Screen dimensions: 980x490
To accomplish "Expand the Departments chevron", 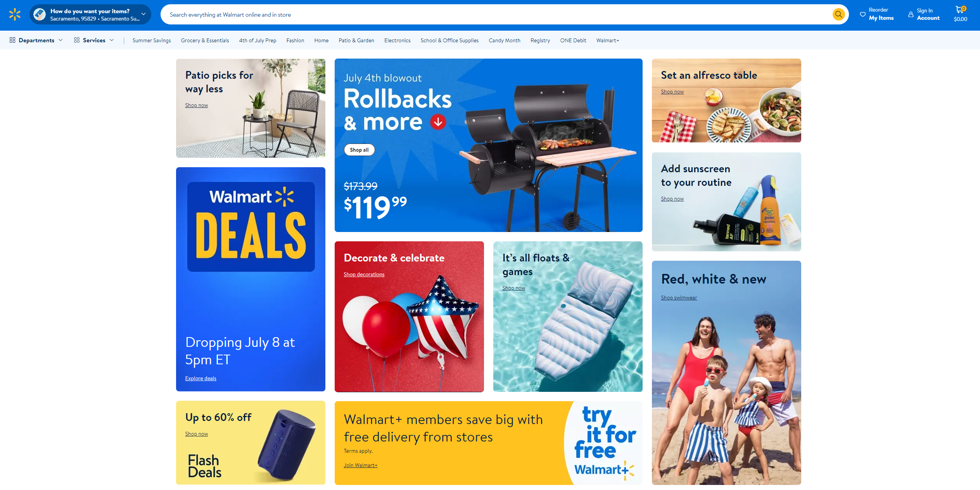I will pos(60,40).
